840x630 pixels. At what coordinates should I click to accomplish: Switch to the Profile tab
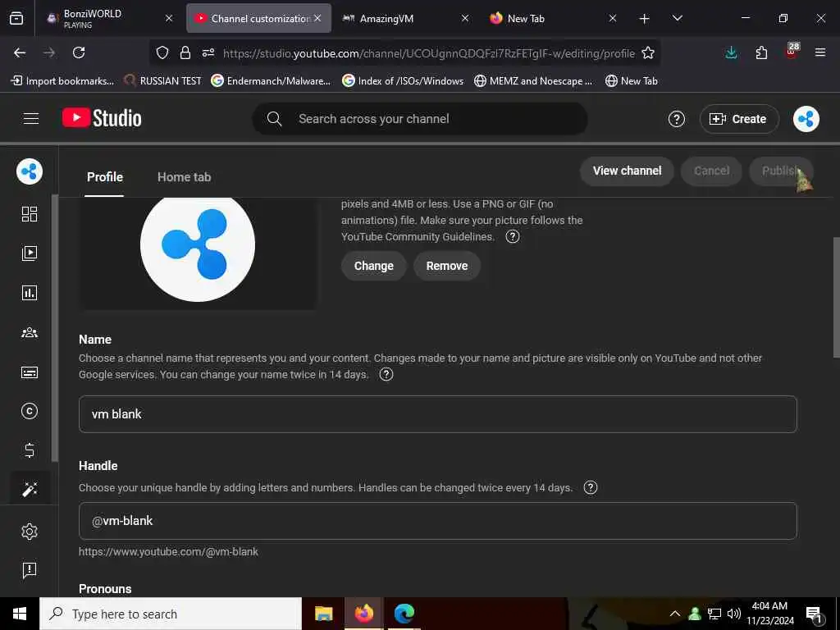click(105, 177)
